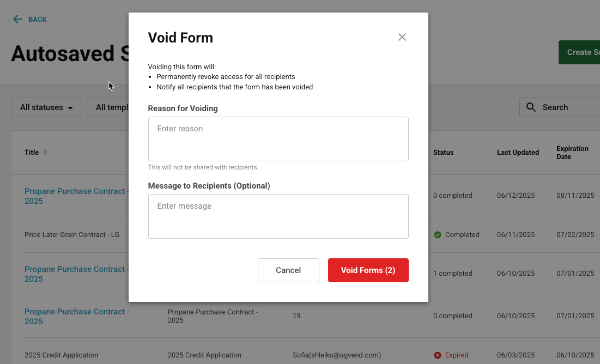
Task: Click the search magnifier icon
Action: pos(531,107)
